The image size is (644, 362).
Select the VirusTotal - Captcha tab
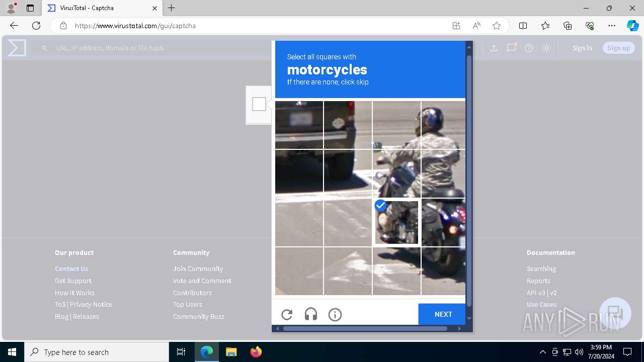click(x=102, y=8)
